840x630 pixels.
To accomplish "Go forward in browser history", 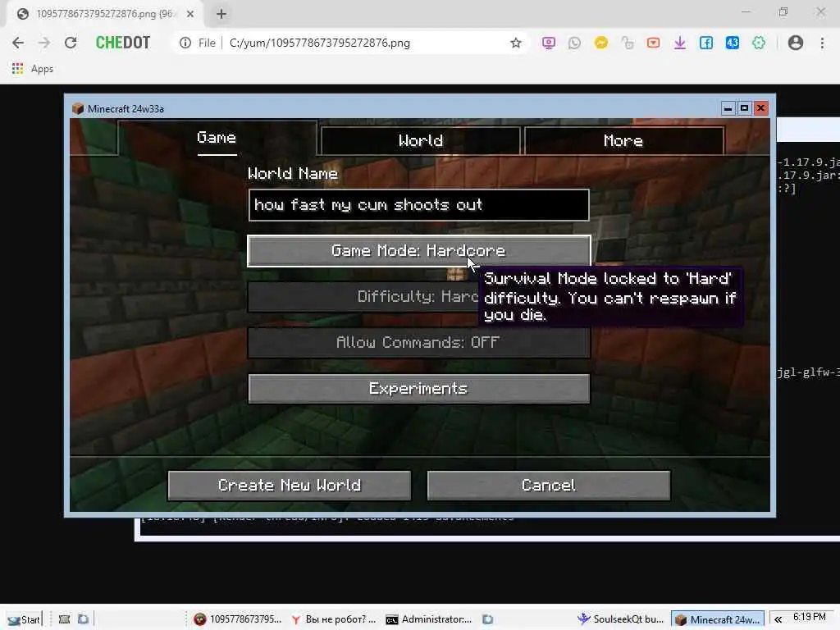I will (x=44, y=43).
